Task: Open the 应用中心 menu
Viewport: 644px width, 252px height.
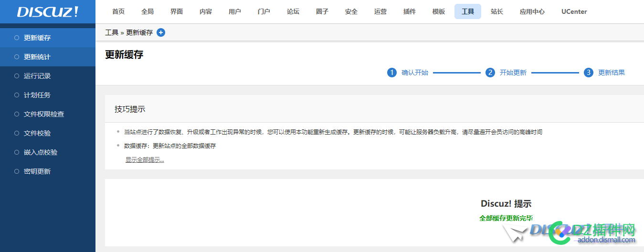Action: tap(532, 11)
